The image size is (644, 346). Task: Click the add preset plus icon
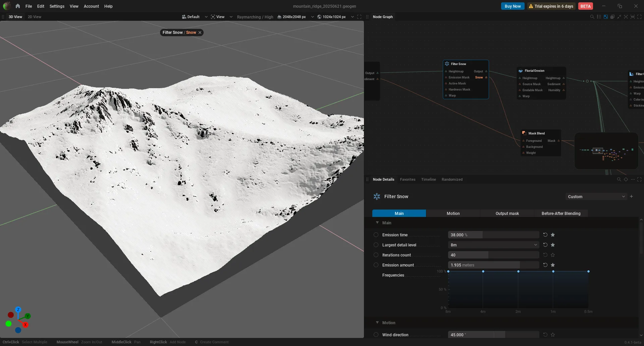[632, 196]
